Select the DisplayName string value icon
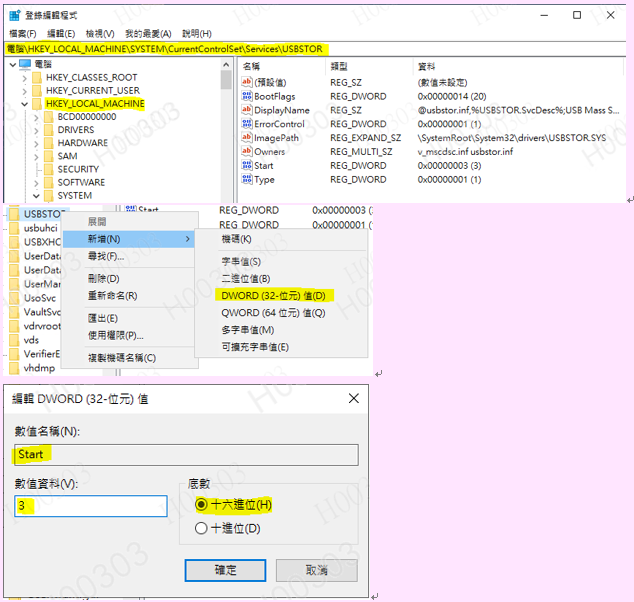 (x=247, y=110)
